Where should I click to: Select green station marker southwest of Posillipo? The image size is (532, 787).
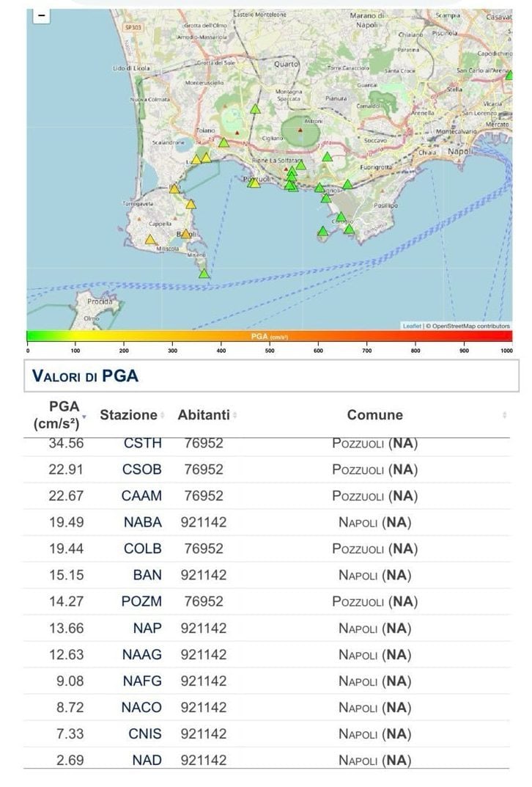click(349, 230)
